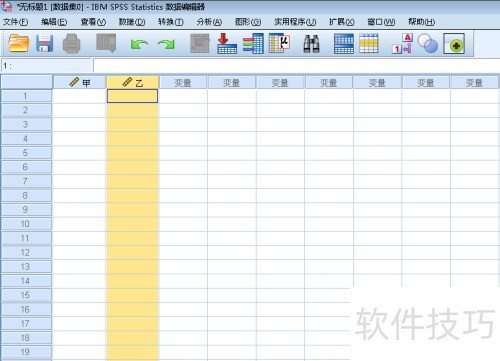Open the 扩展(X) menu

(x=342, y=22)
